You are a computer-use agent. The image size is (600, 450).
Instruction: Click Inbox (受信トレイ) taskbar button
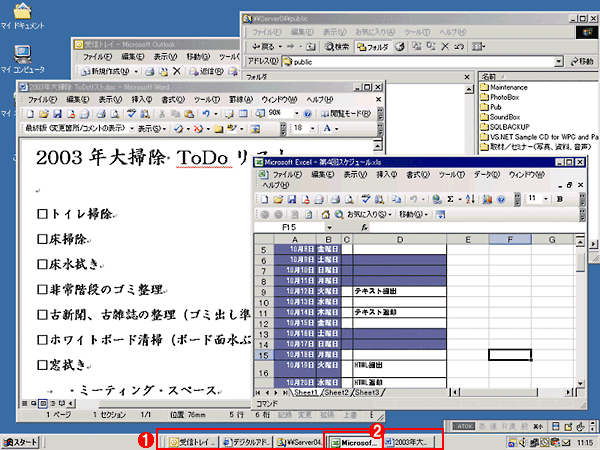[x=193, y=442]
